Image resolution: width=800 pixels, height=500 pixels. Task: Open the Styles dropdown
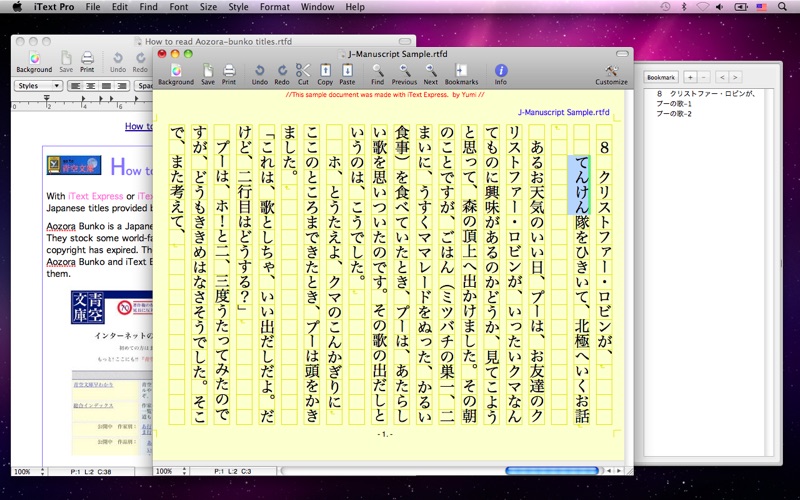(38, 86)
